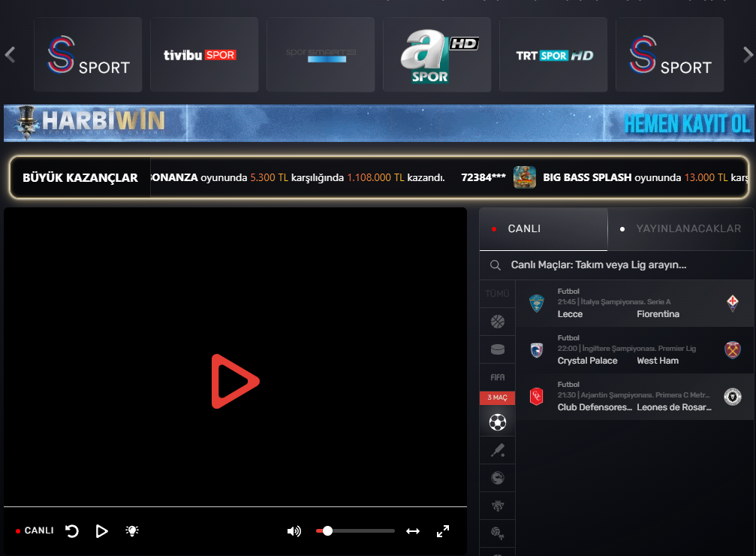
Task: Show next channels with right arrow
Action: click(x=748, y=55)
